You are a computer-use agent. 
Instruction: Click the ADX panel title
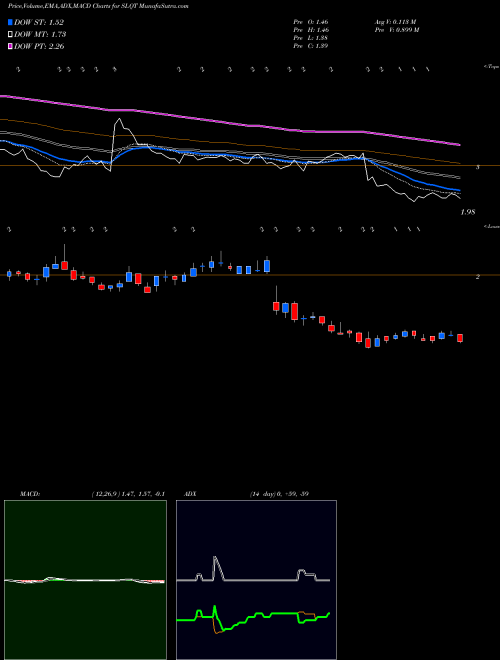pyautogui.click(x=191, y=494)
